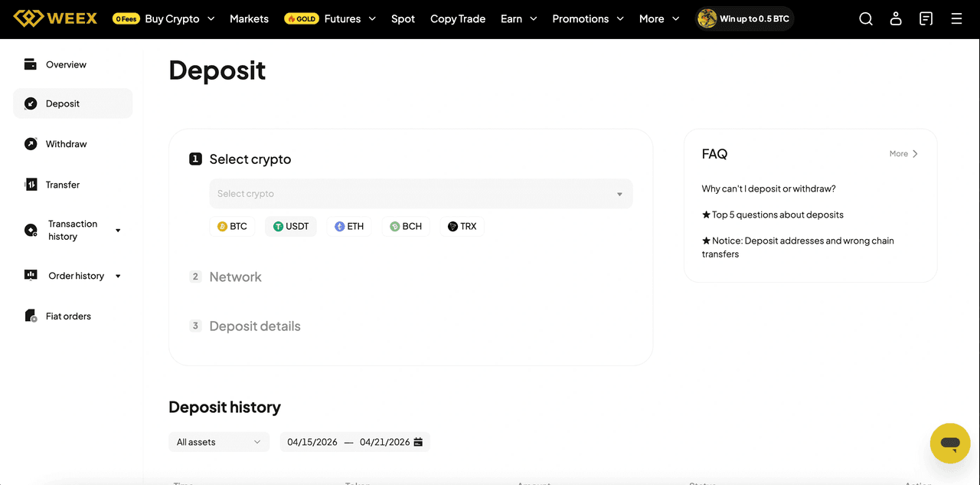
Task: Select the BTC quick chip
Action: click(x=233, y=226)
